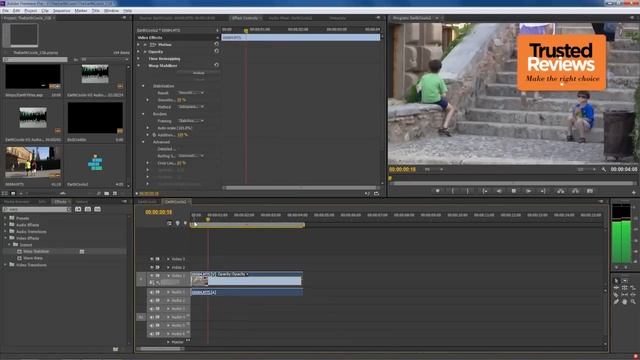The width and height of the screenshot is (640, 360).
Task: Reset the Warp Stabilizer effect
Action: pyautogui.click(x=216, y=65)
